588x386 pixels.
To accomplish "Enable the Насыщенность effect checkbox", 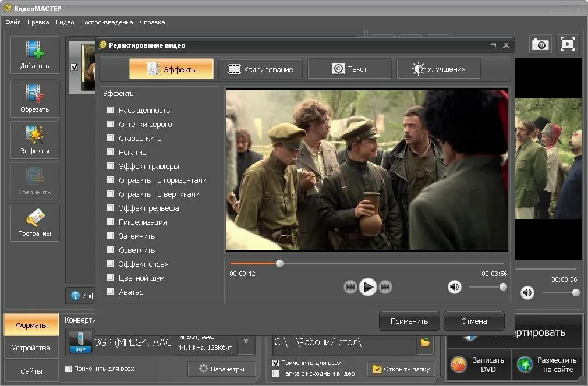I will pyautogui.click(x=110, y=110).
